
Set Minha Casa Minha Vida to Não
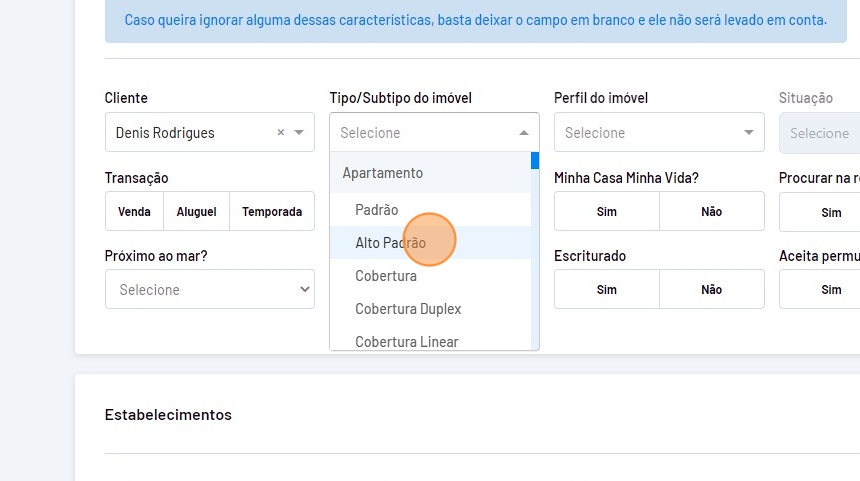tap(711, 212)
